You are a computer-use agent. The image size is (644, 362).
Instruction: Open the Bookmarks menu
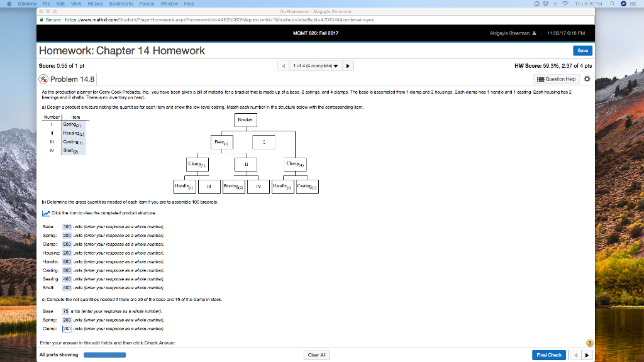121,3
